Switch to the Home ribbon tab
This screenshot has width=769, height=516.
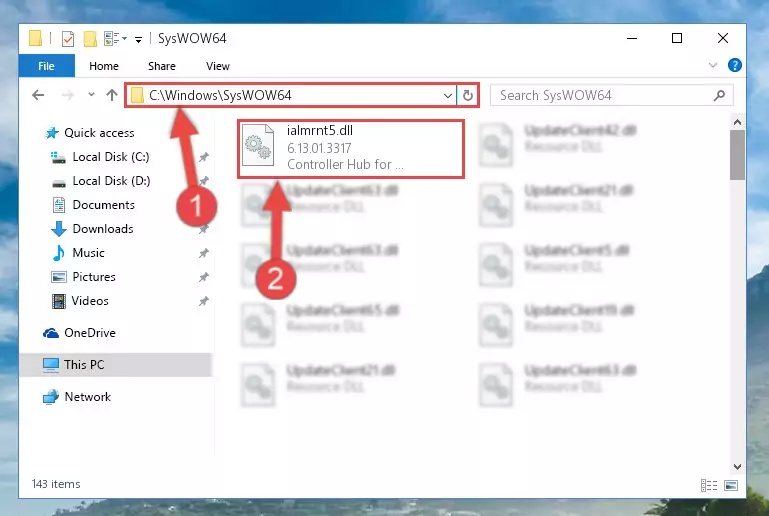coord(104,66)
